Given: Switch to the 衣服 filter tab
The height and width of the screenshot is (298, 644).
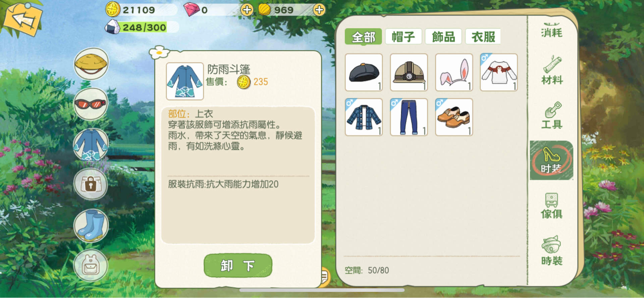Looking at the screenshot, I should (483, 37).
